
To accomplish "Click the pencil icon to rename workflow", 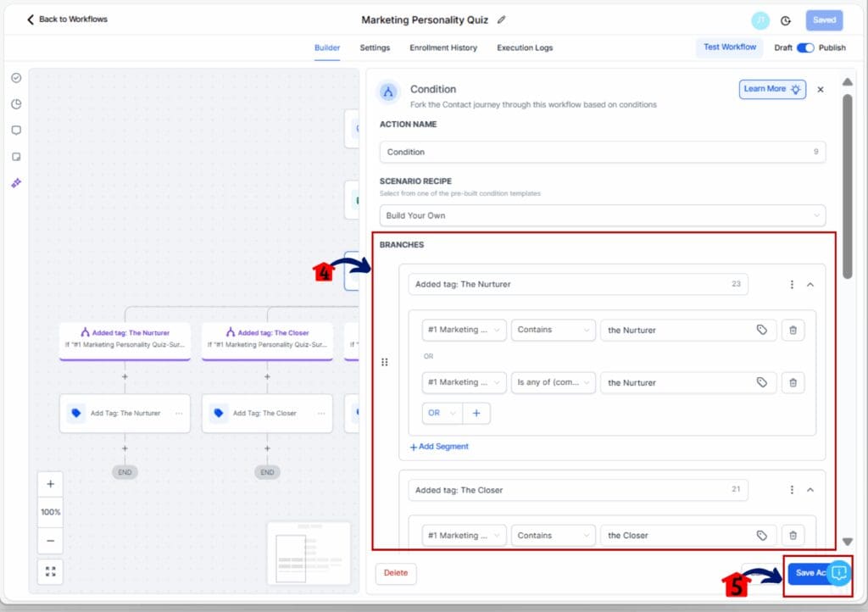I will pyautogui.click(x=501, y=19).
